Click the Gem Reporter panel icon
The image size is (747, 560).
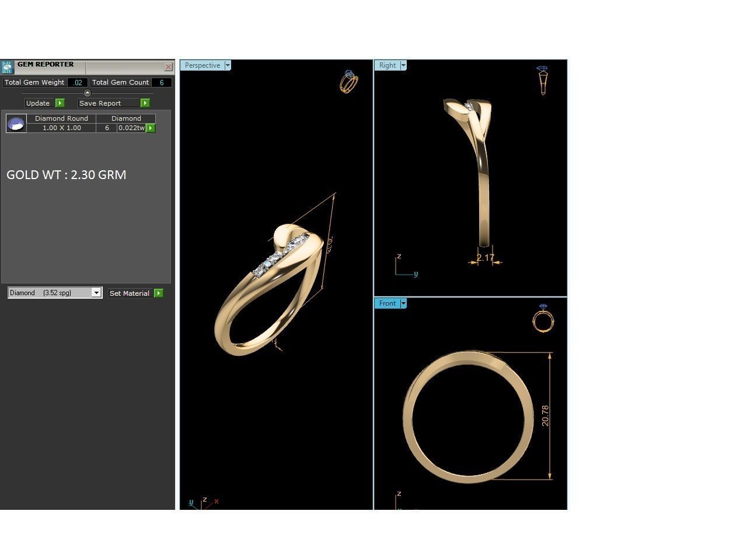pos(7,67)
